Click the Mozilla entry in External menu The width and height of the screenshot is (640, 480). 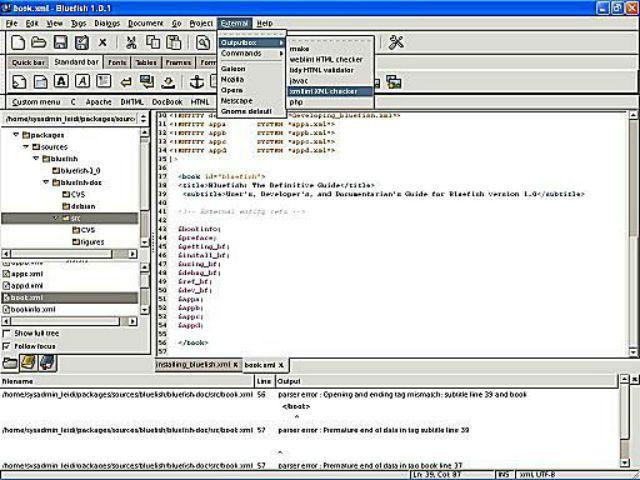click(x=233, y=78)
